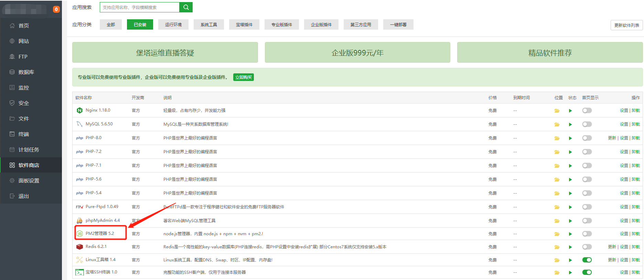644x280 pixels.
Task: Open the Nginx 1.18.0 folder location icon
Action: (557, 111)
